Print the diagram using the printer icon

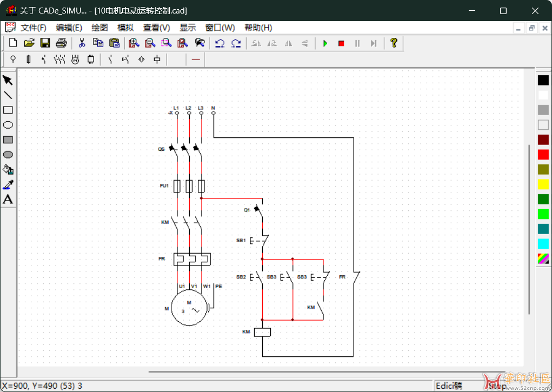click(61, 43)
